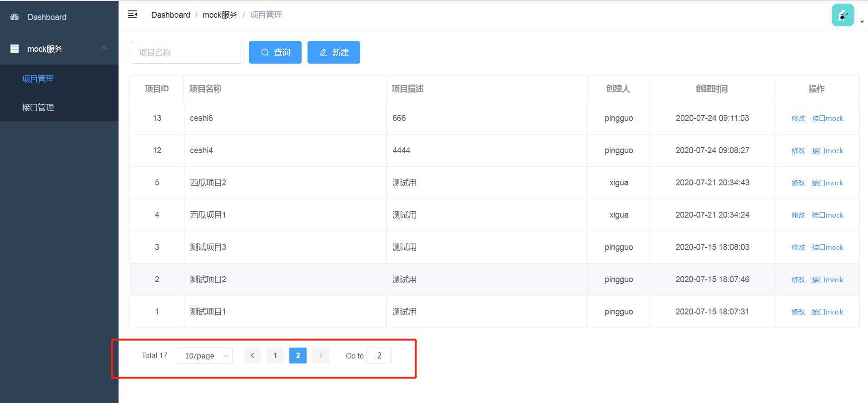Focus the 项目名称 search field

tap(187, 52)
